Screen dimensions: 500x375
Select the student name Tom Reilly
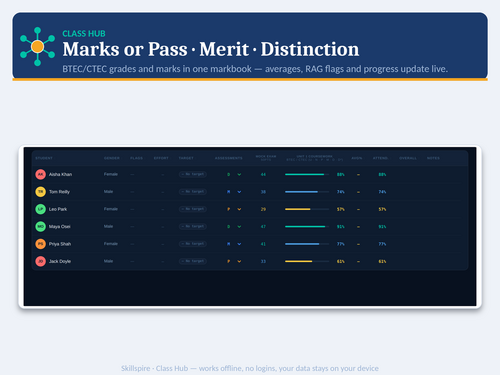[59, 192]
